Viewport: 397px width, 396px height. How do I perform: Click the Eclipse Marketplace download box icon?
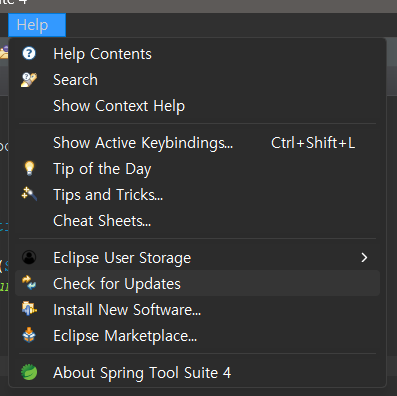29,335
